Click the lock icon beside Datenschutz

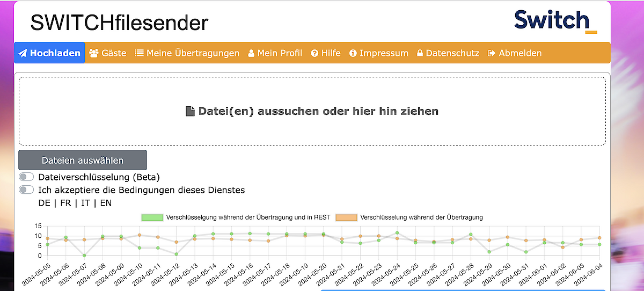point(420,53)
